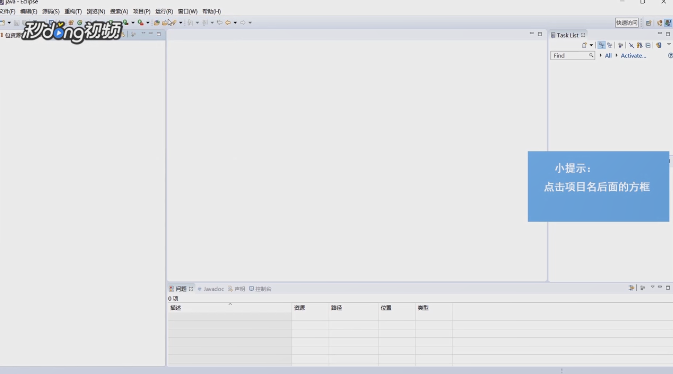Click the Synchronize Changed icon in Task List
This screenshot has width=673, height=374.
[x=640, y=45]
